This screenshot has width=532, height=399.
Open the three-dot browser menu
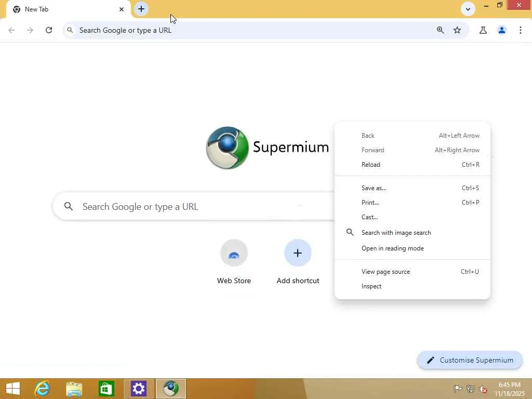521,30
